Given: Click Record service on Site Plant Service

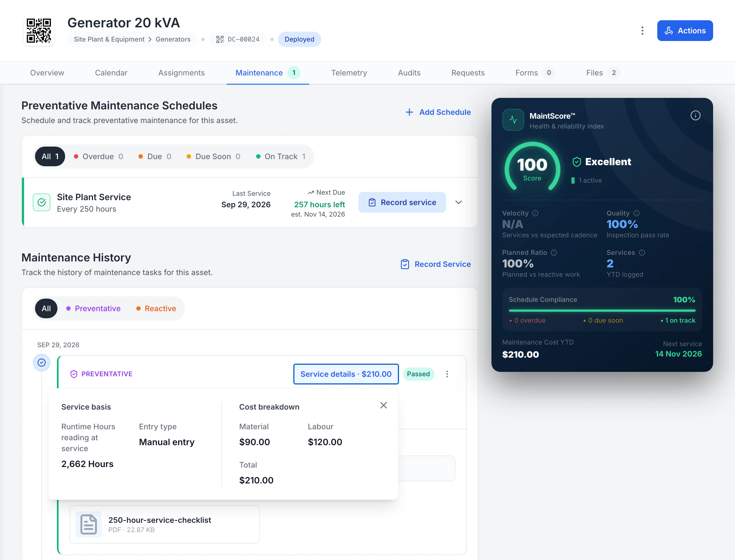Looking at the screenshot, I should (402, 202).
